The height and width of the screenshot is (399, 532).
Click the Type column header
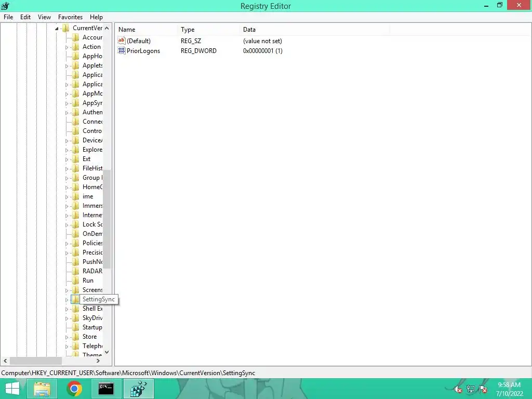click(x=208, y=30)
